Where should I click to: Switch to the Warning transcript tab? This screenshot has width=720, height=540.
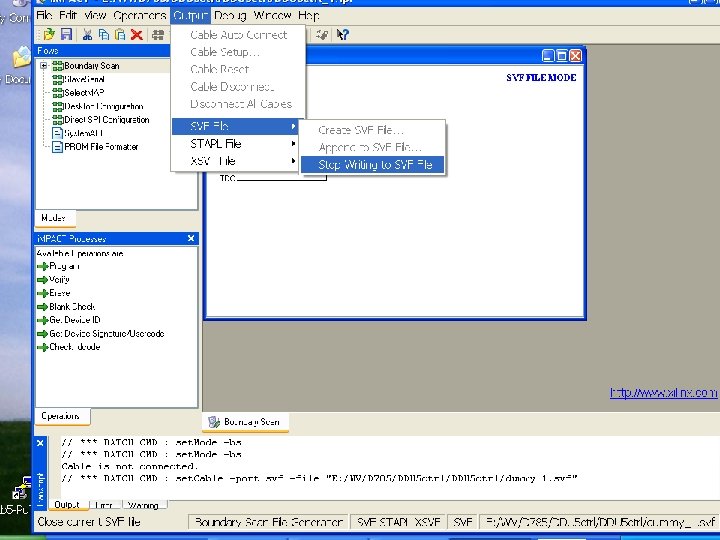click(144, 505)
